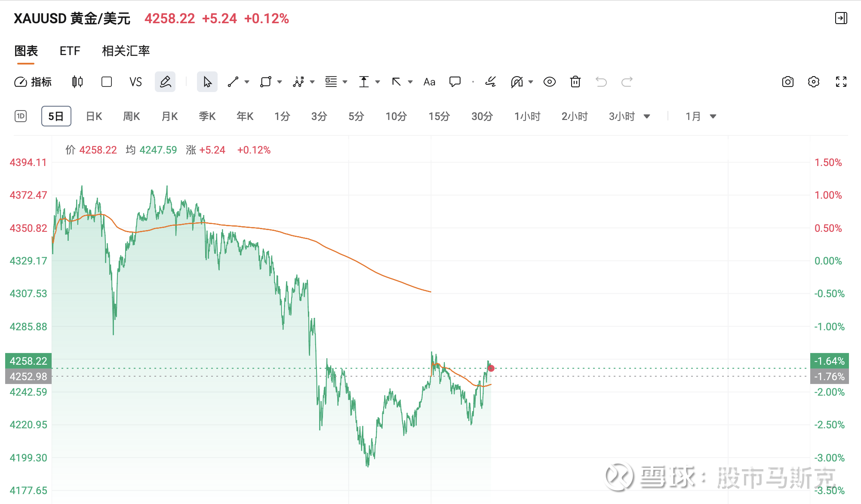Open the 1月 range dropdown
This screenshot has height=504, width=861.
coord(713,116)
